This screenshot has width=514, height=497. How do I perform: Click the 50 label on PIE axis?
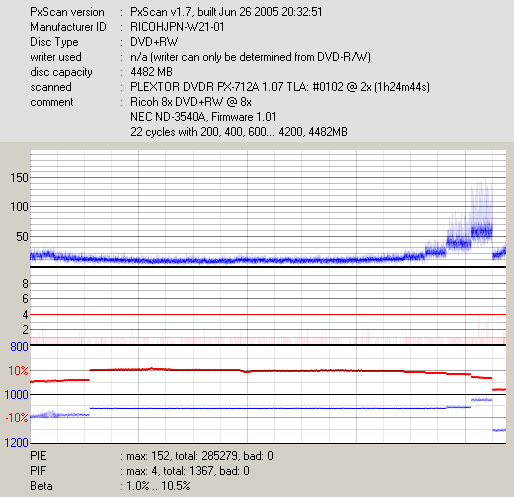[x=22, y=237]
